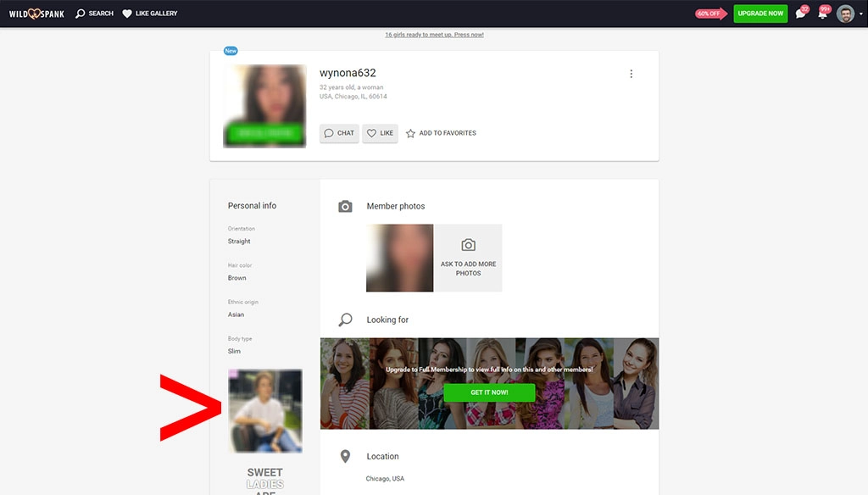Click the camera icon beside Member photos

(345, 206)
